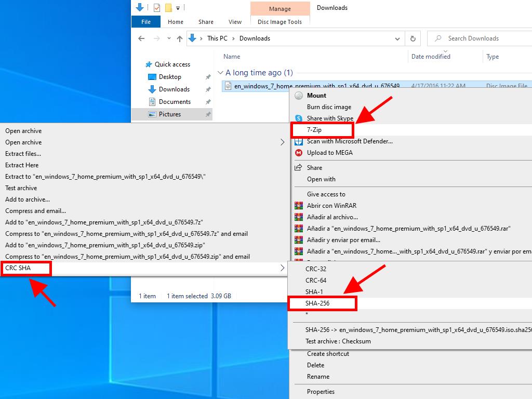
Task: Open the File ribbon tab
Action: click(146, 22)
